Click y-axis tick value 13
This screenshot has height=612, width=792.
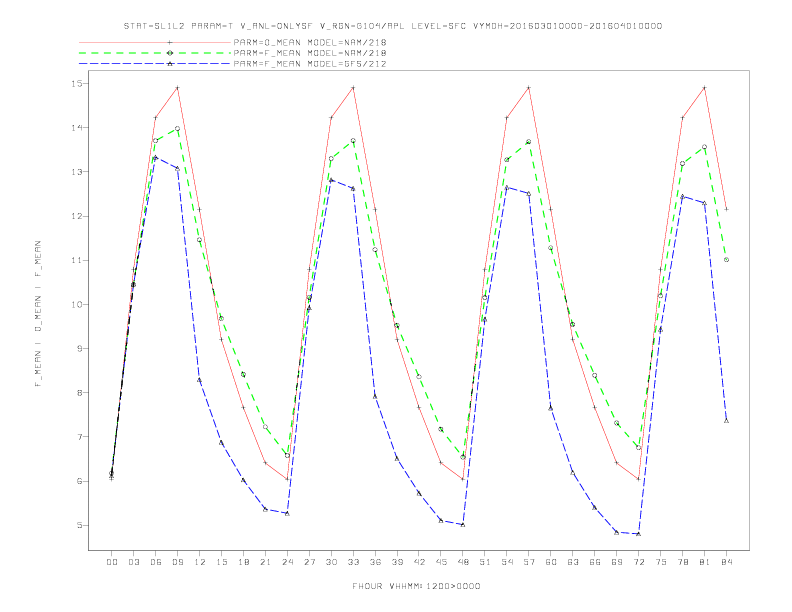77,172
